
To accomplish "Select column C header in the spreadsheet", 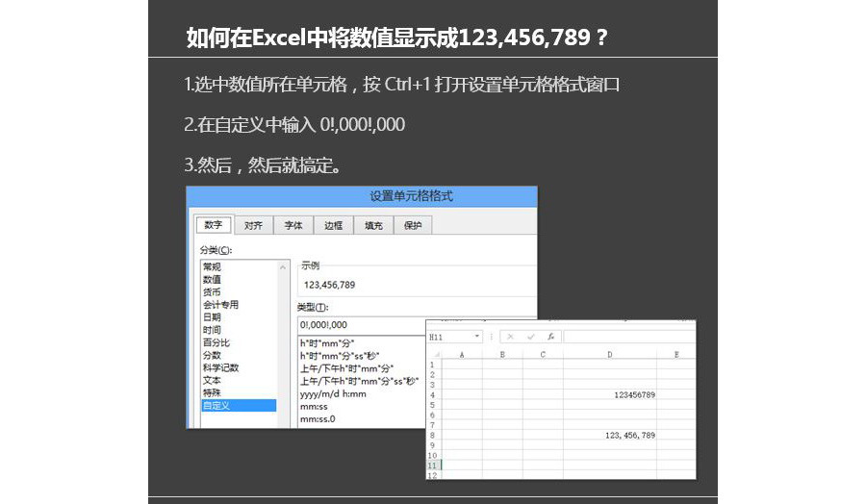I will click(543, 354).
